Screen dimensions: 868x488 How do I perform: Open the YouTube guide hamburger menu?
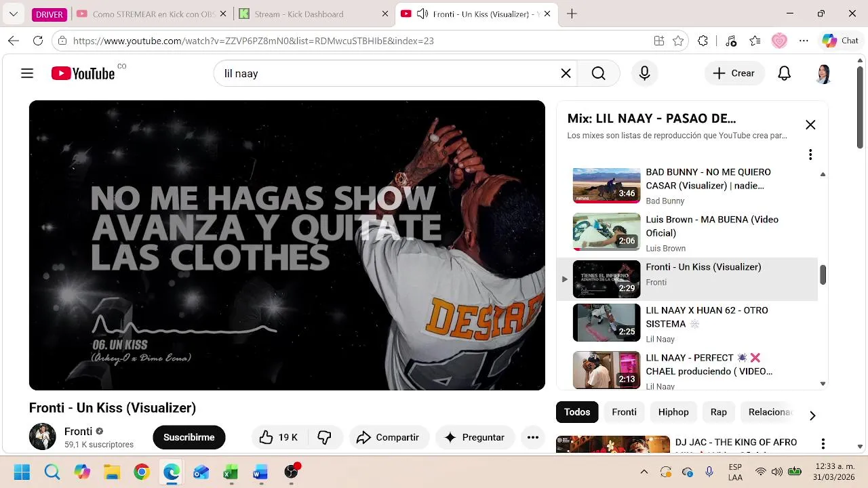[27, 73]
